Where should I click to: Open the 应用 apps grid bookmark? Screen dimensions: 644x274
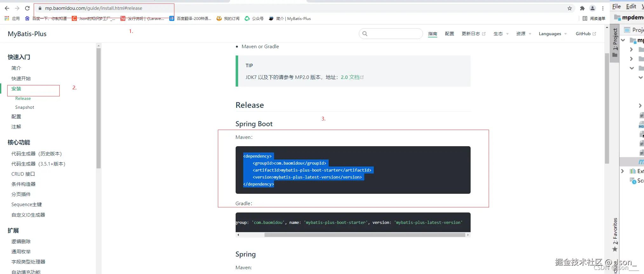pos(12,19)
